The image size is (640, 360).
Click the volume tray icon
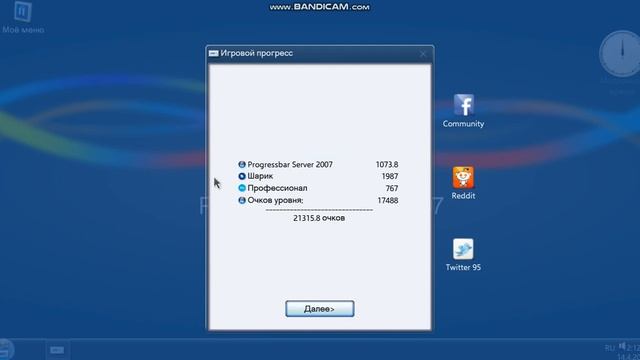coord(622,347)
